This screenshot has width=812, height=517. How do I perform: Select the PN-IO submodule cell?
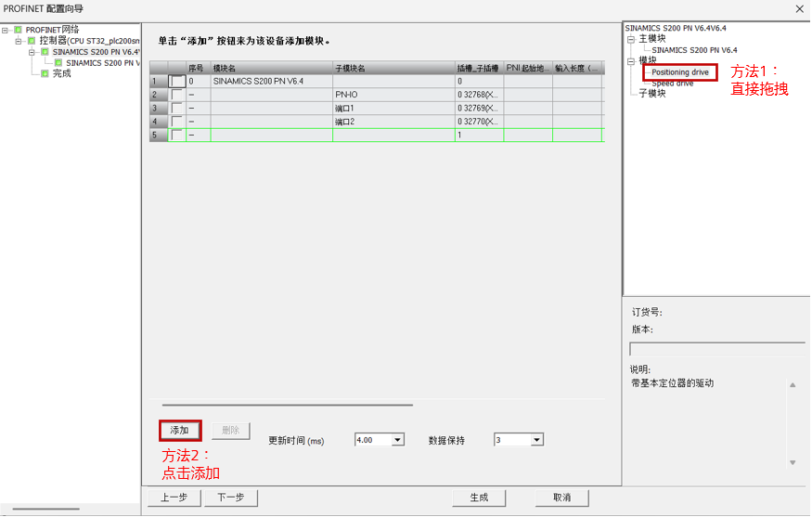click(x=393, y=95)
